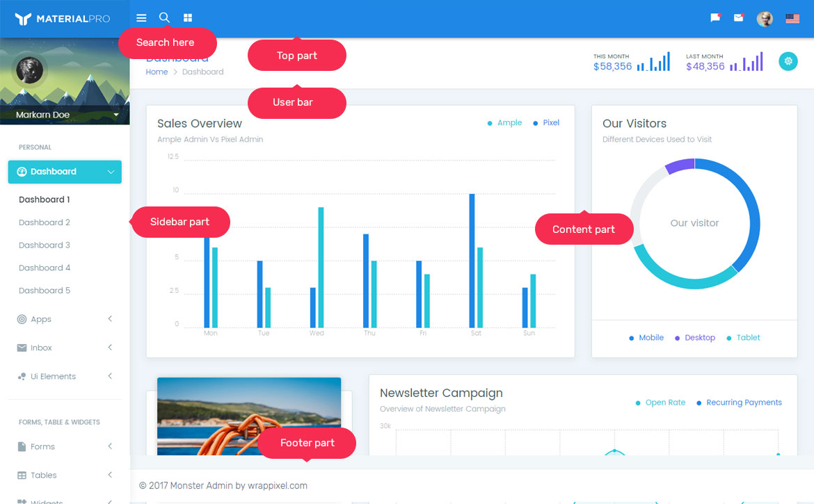The image size is (814, 504).
Task: Click the hamburger menu icon in top bar
Action: (141, 18)
